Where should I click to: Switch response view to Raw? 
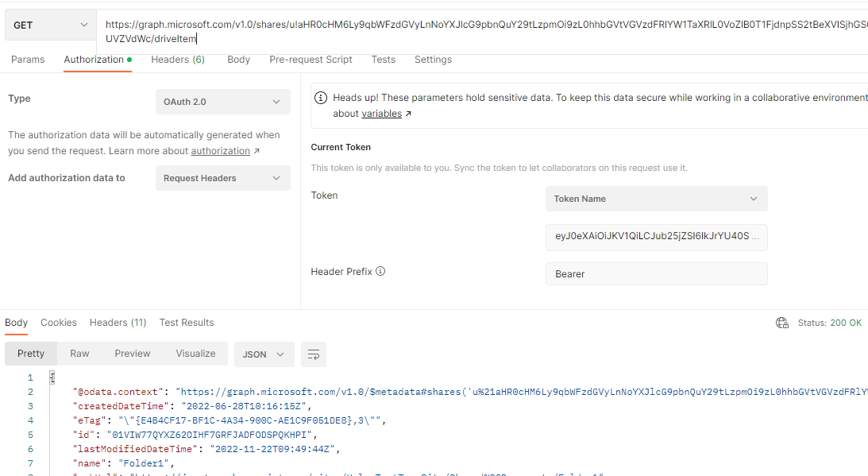(79, 353)
